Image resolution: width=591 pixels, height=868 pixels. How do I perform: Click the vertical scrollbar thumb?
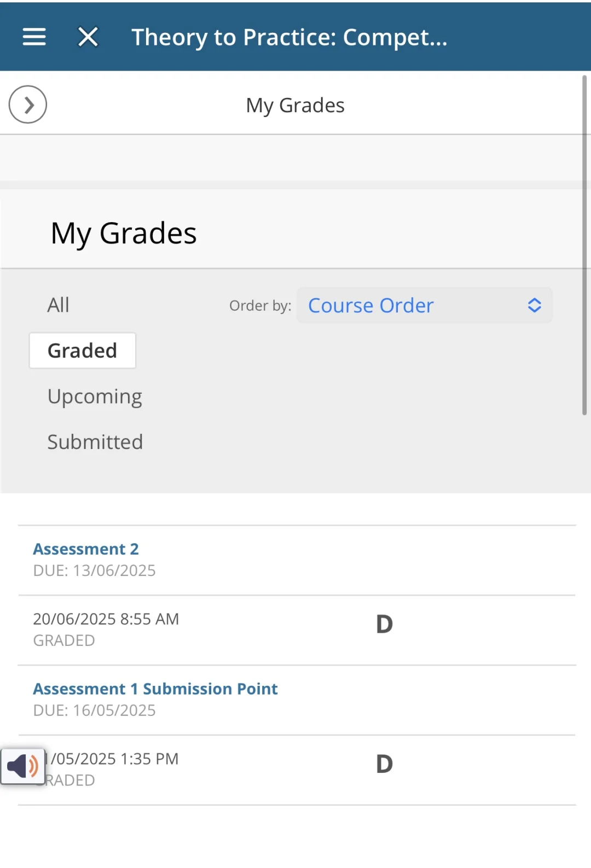(584, 245)
